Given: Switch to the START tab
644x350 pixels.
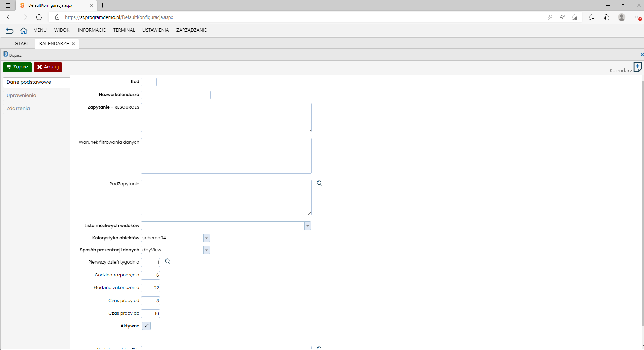Looking at the screenshot, I should 22,44.
